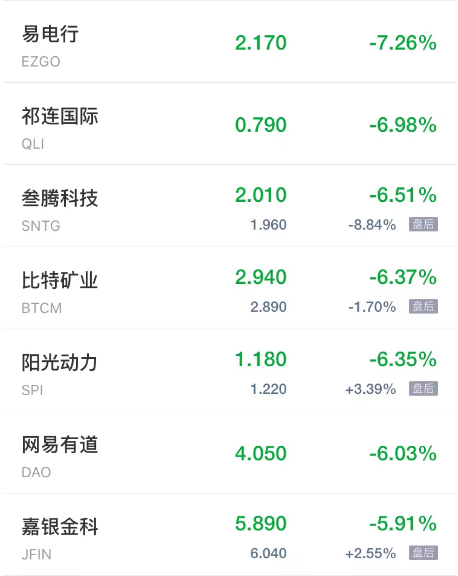Image resolution: width=458 pixels, height=576 pixels.
Task: Tap the 4.050 price for DAO
Action: pyautogui.click(x=261, y=453)
